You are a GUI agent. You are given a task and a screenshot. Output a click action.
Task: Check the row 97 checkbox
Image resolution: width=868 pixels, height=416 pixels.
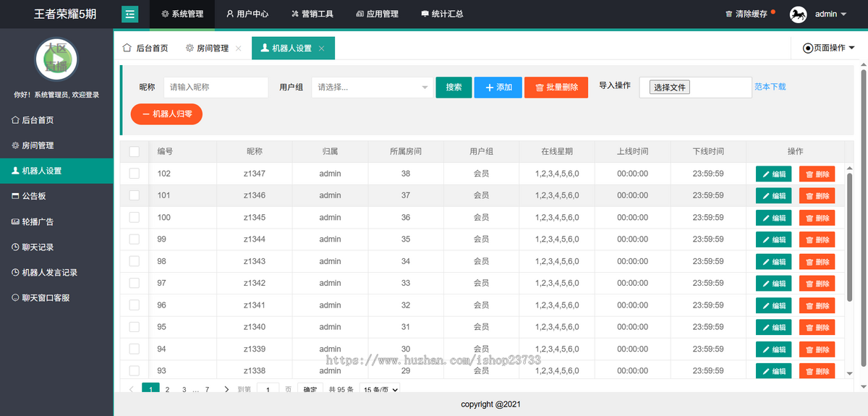click(x=135, y=283)
